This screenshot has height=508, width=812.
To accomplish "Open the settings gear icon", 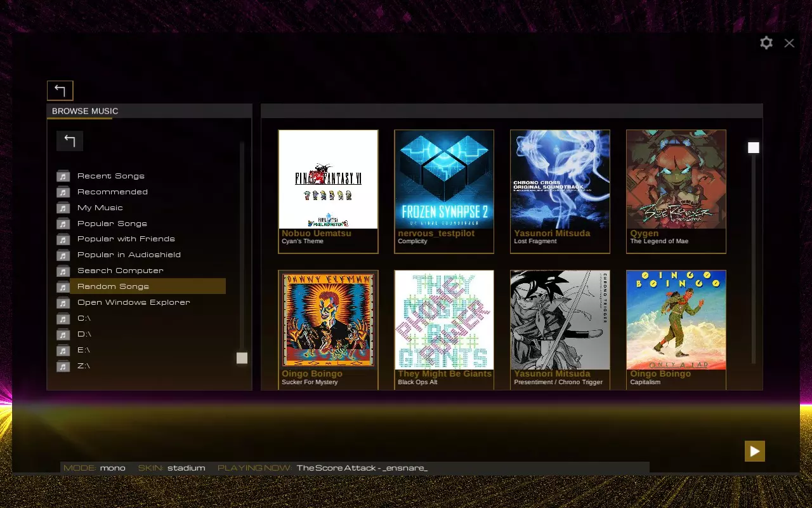I will [x=766, y=43].
